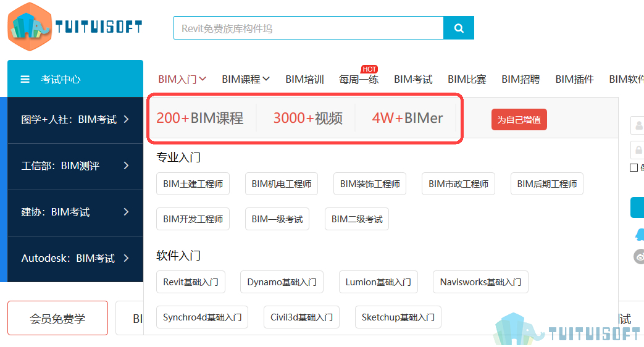
Task: Click the search magnifier button
Action: point(459,28)
